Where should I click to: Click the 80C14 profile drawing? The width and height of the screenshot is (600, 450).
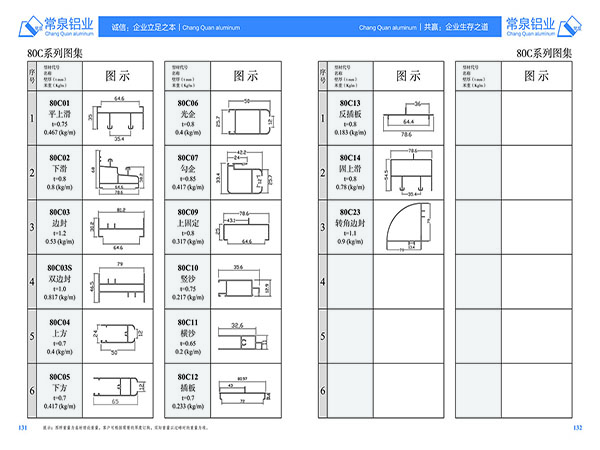point(408,172)
